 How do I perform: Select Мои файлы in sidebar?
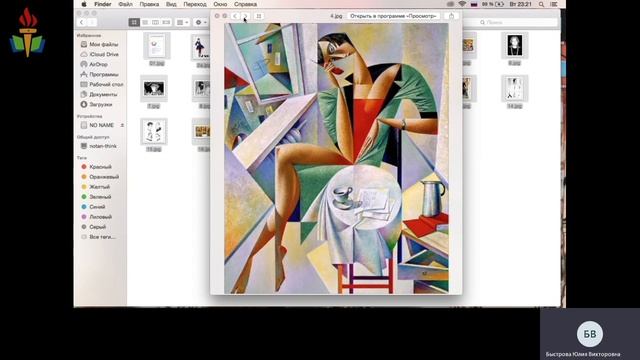100,44
